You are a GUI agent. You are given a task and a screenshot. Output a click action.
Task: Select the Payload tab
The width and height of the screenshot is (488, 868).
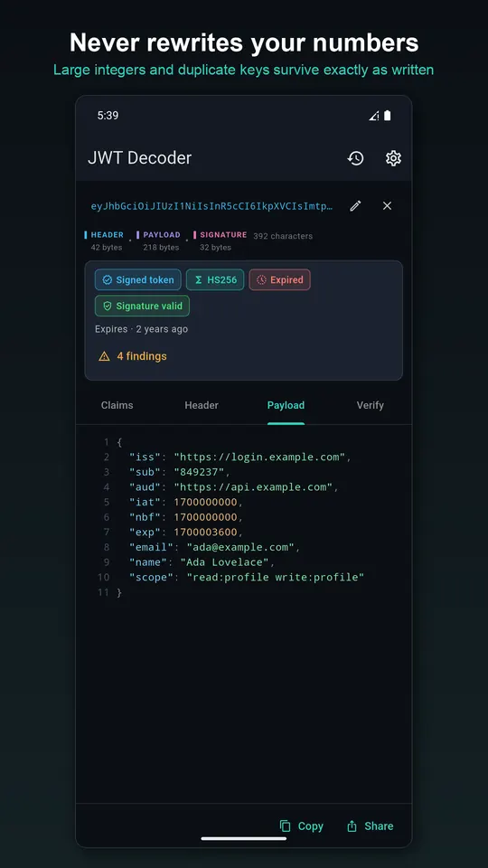pyautogui.click(x=286, y=405)
